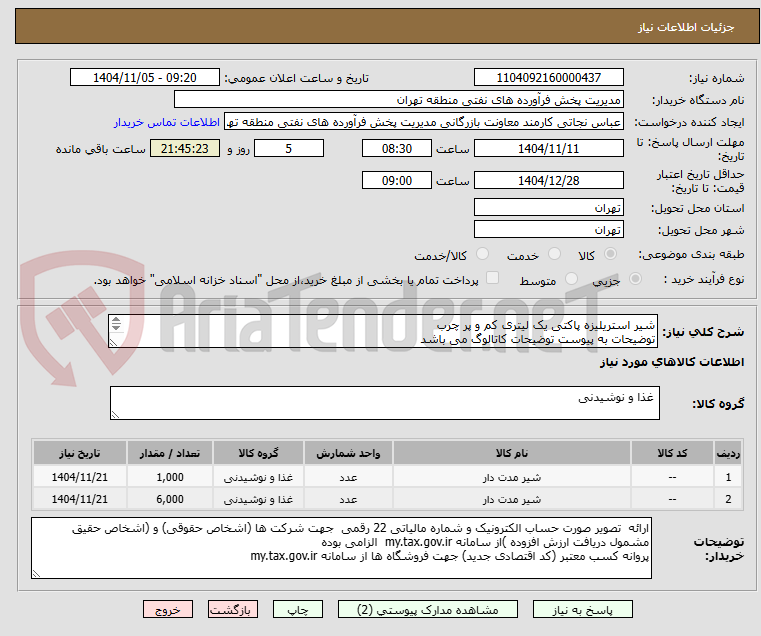Click the جزئیات اطلاعات نیاز header title
This screenshot has width=761, height=636.
click(686, 27)
